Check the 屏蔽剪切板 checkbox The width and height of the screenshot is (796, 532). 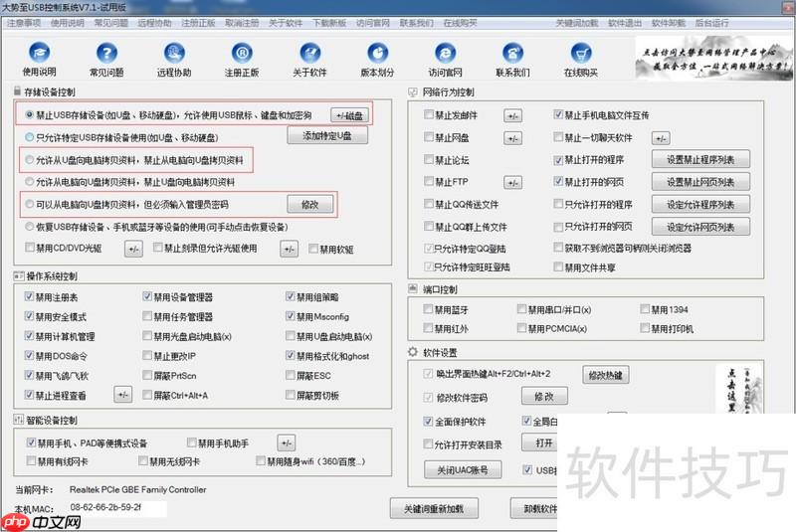(290, 395)
